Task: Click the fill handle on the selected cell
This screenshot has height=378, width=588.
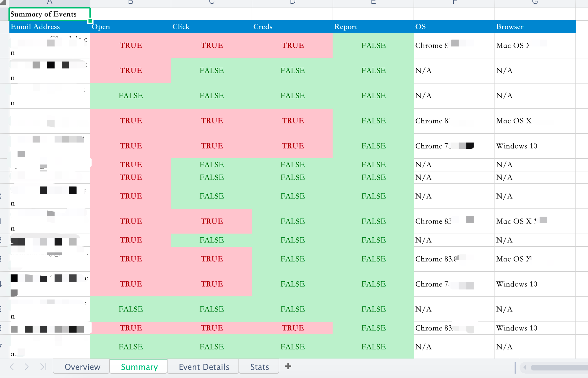Action: pos(90,21)
